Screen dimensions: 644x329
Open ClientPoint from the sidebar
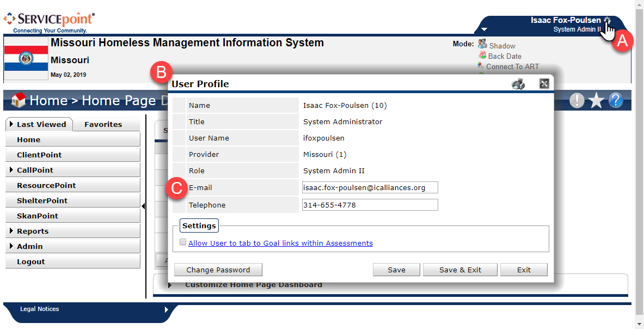73,155
